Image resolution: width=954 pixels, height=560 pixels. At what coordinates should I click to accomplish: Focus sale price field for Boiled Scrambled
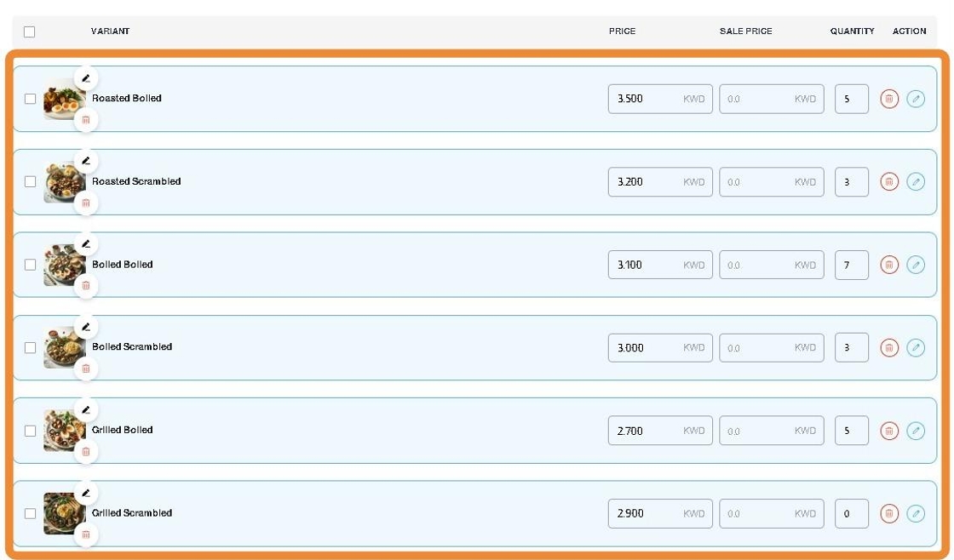coord(772,348)
